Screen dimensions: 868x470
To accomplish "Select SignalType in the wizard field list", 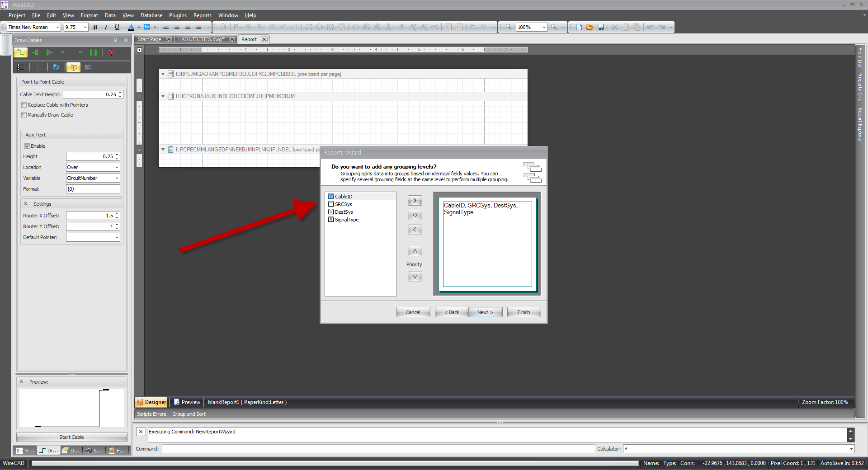I will click(361, 220).
